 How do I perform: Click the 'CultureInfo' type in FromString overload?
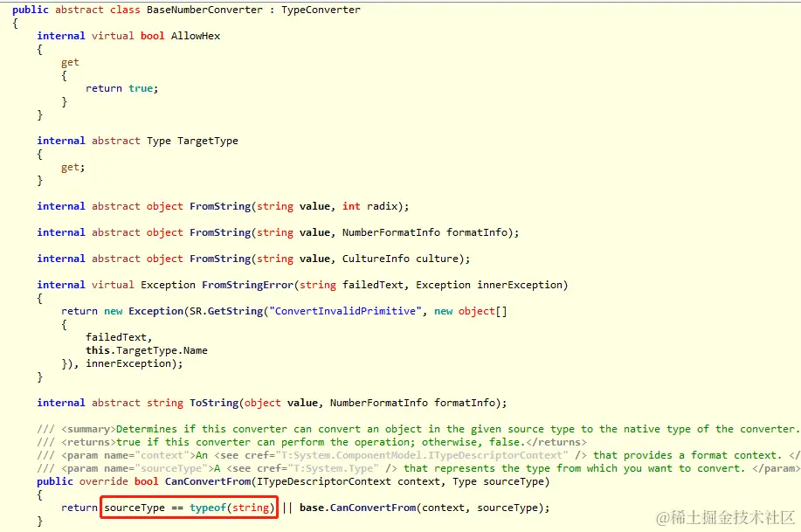tap(376, 259)
